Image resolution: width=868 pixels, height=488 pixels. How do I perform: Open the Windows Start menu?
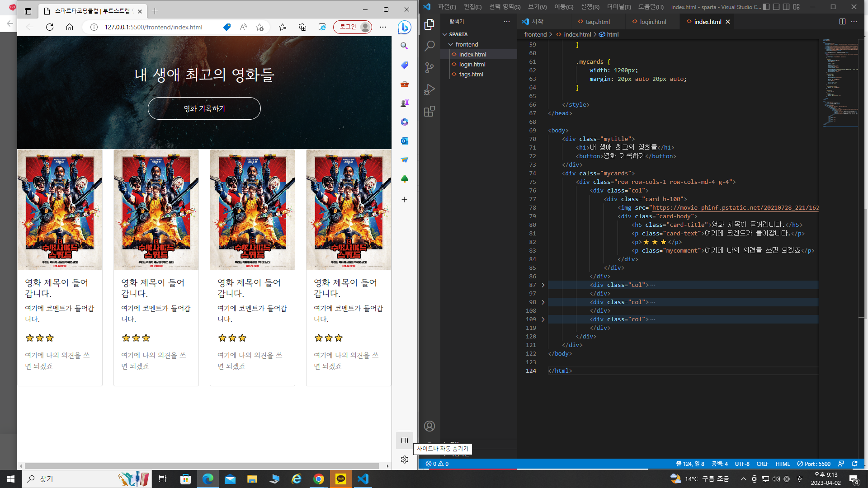[11, 479]
